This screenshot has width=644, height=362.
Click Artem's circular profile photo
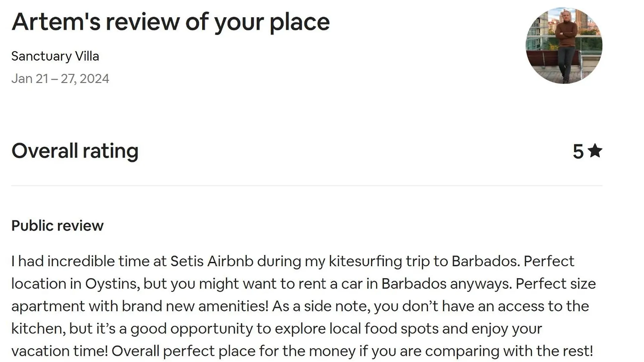point(564,45)
